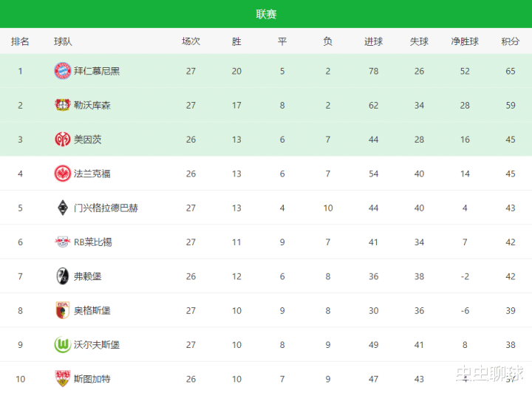Click the RB Leipzig club logo

(62, 242)
